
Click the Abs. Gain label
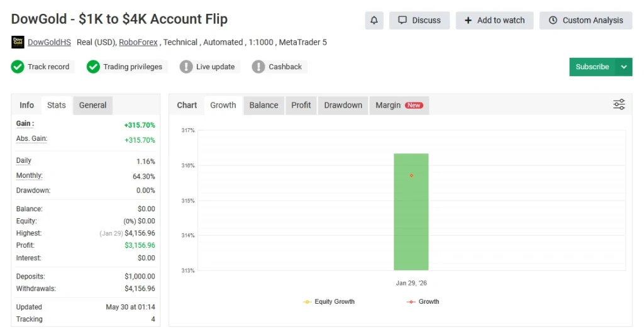point(31,138)
